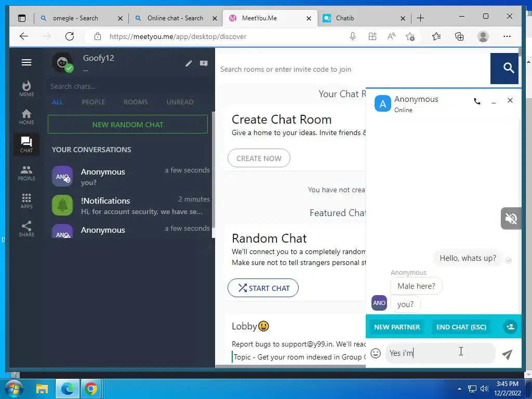Image resolution: width=532 pixels, height=399 pixels.
Task: Click the Search chats field
Action: [x=129, y=87]
